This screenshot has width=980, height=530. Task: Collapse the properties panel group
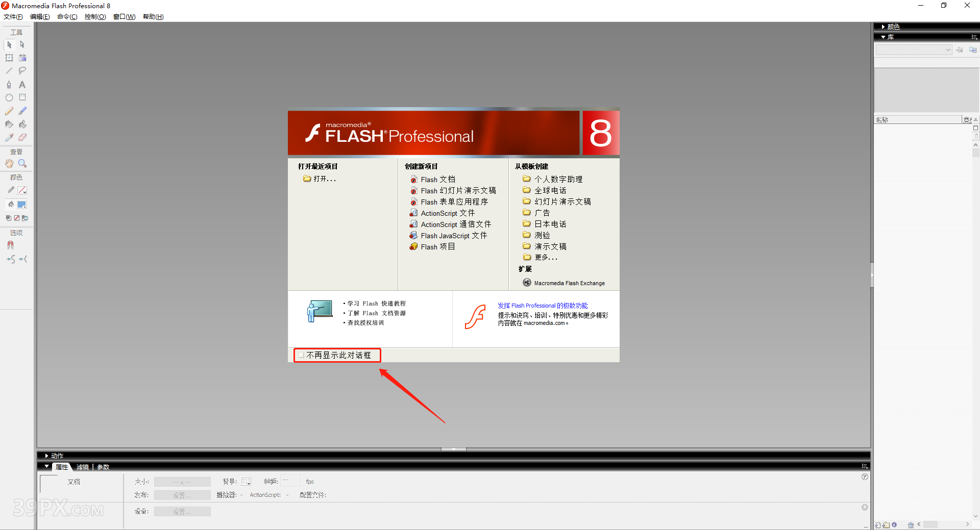coord(46,467)
